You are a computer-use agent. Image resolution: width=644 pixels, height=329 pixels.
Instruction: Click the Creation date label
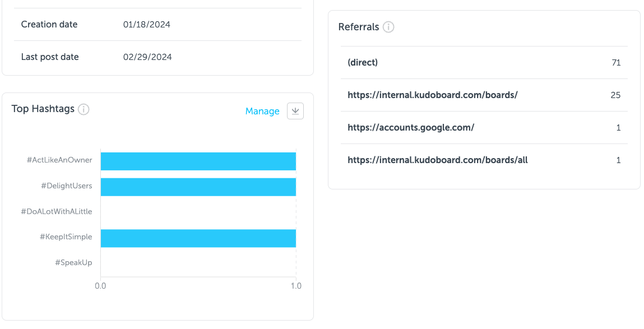(49, 24)
